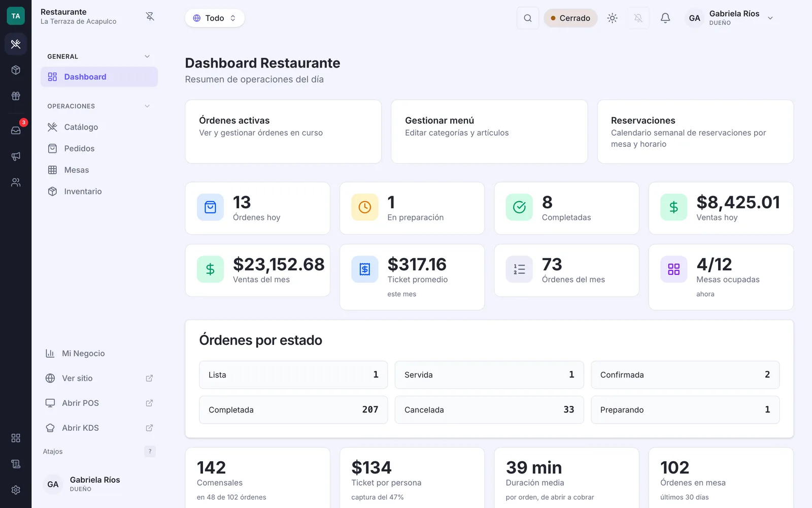Launch Abrir POS

pyautogui.click(x=99, y=403)
